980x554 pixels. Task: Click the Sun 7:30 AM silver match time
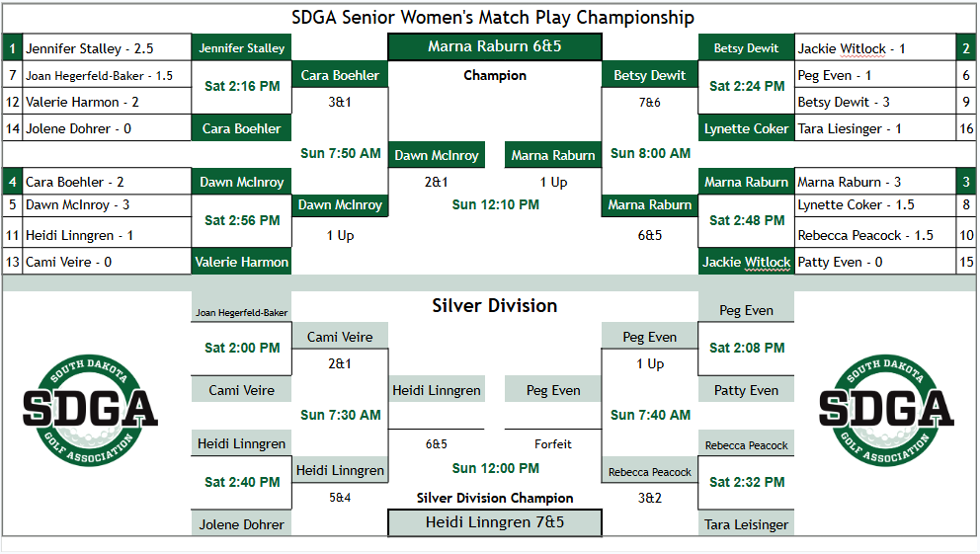[340, 416]
